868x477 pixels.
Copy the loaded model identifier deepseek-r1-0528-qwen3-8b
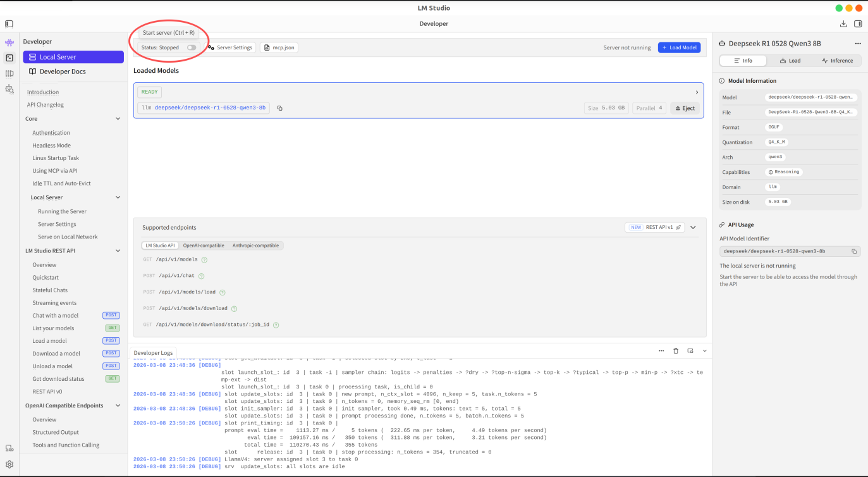[x=279, y=108]
